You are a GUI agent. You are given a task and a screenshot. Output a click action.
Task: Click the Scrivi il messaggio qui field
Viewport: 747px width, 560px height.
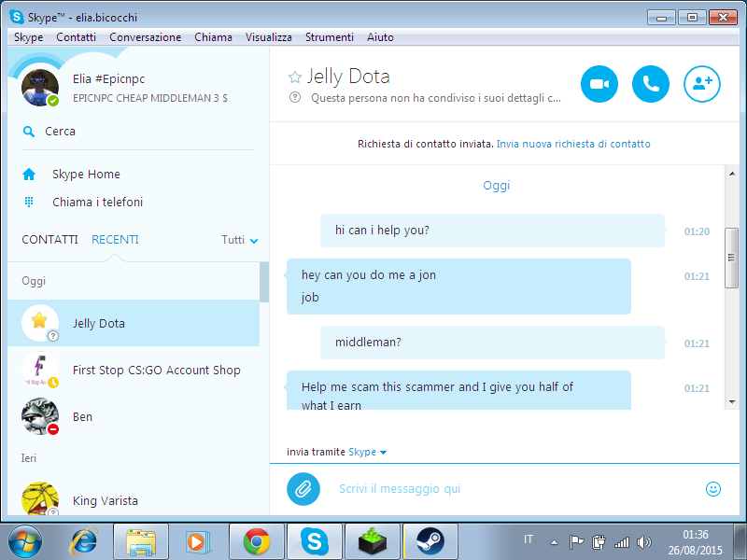coord(517,488)
